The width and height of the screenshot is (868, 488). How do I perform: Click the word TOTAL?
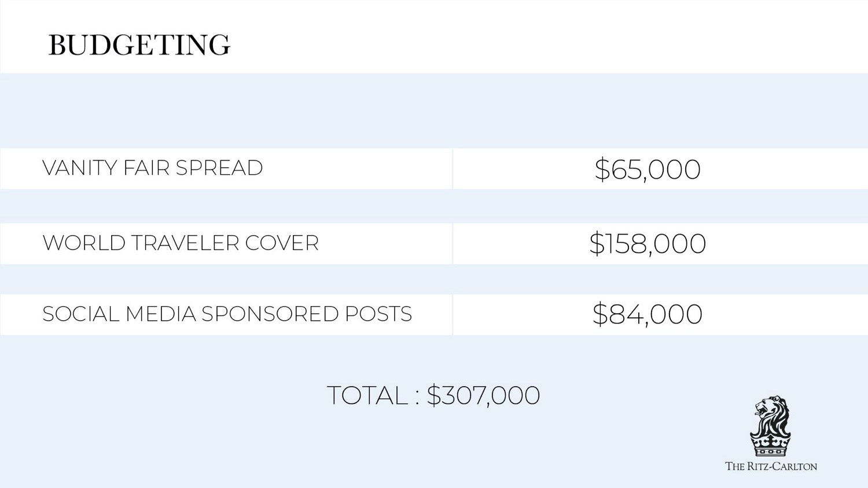coord(367,396)
